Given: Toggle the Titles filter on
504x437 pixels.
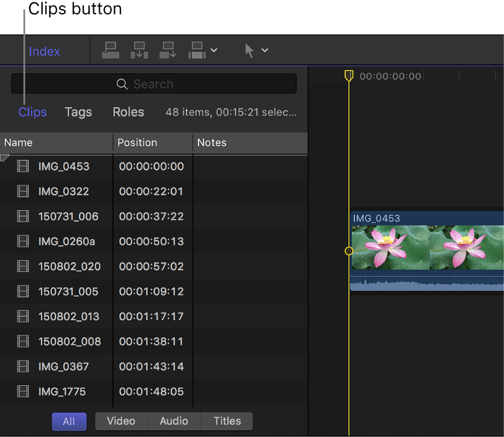Looking at the screenshot, I should pyautogui.click(x=226, y=421).
